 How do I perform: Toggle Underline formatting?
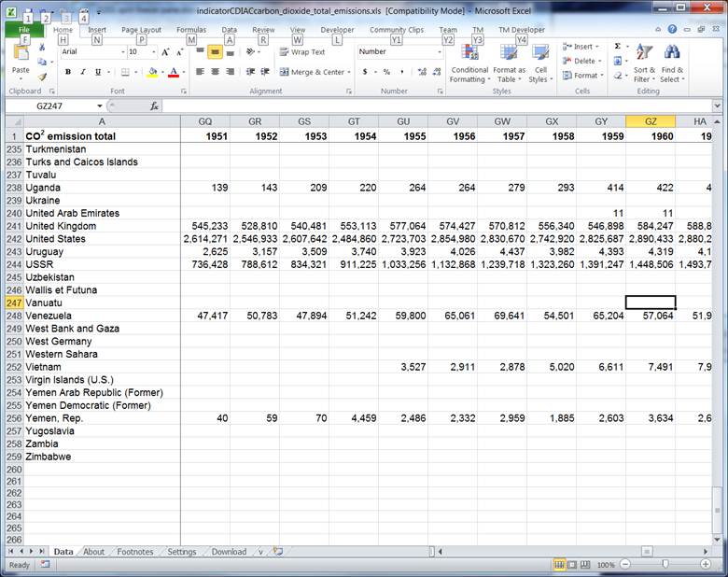[98, 72]
